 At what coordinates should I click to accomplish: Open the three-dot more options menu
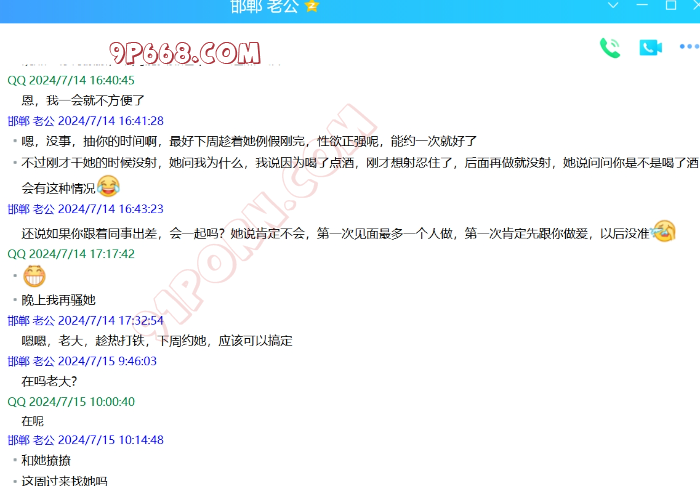[689, 47]
